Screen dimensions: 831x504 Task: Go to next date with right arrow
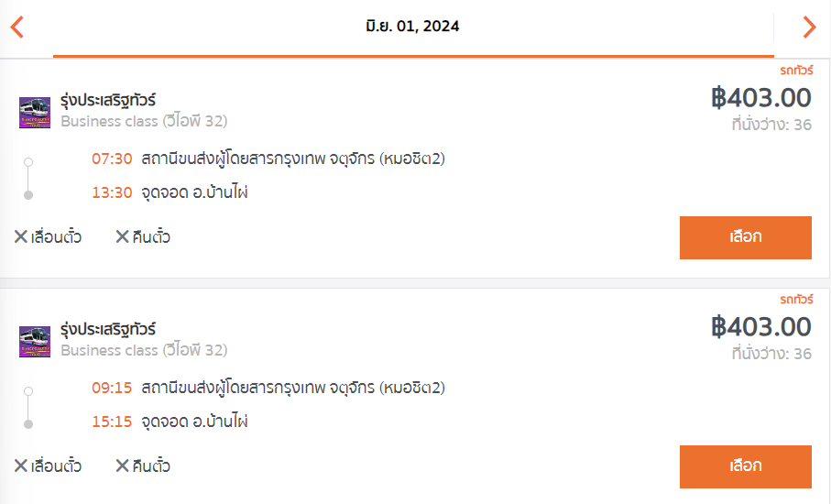809,27
